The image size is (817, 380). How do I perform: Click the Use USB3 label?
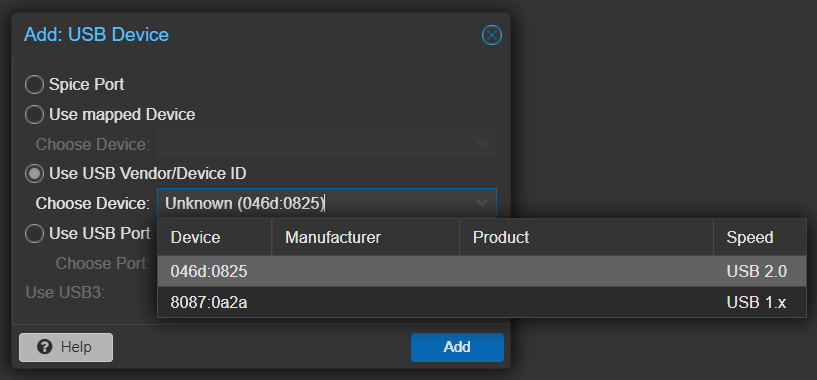tap(65, 292)
